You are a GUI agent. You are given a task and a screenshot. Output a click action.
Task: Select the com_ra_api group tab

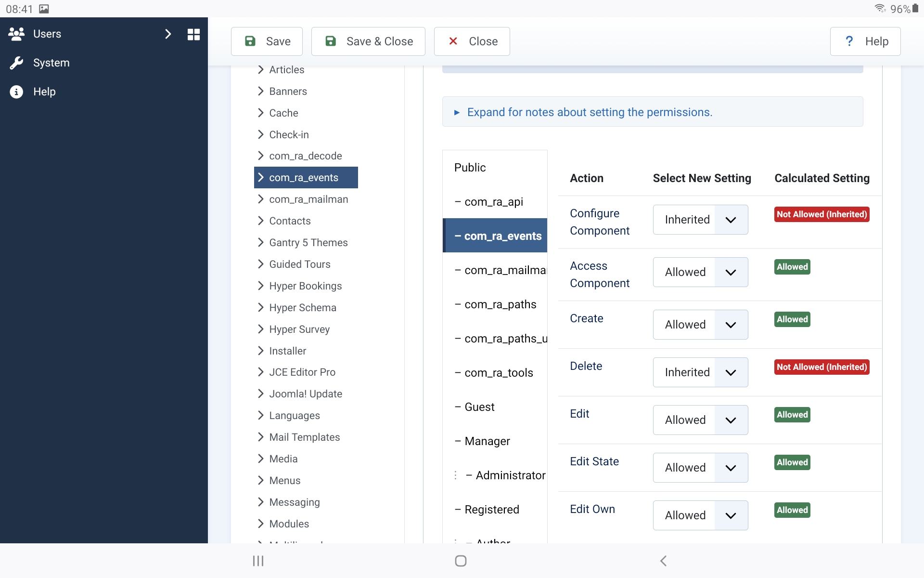click(x=495, y=202)
